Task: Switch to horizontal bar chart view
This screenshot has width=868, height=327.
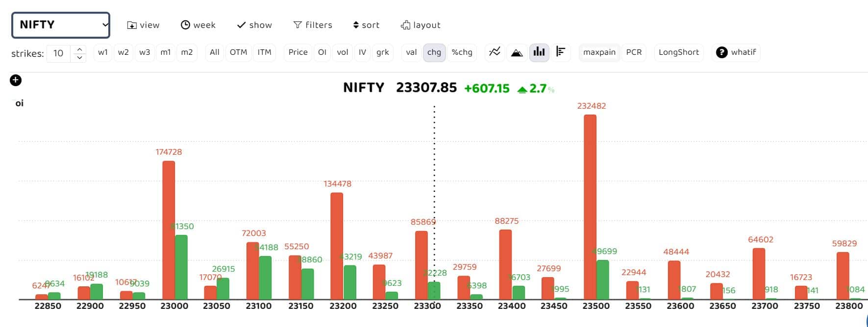Action: point(561,52)
